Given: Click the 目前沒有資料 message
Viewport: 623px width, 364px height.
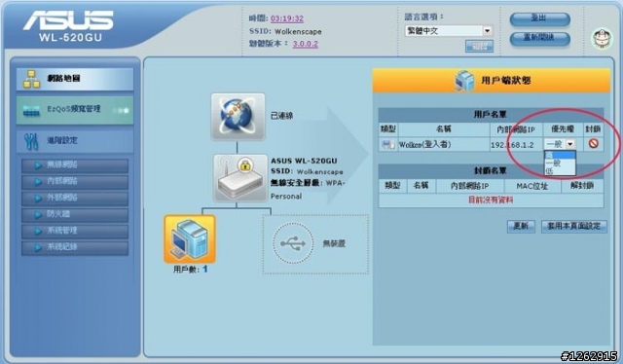Looking at the screenshot, I should pyautogui.click(x=491, y=200).
